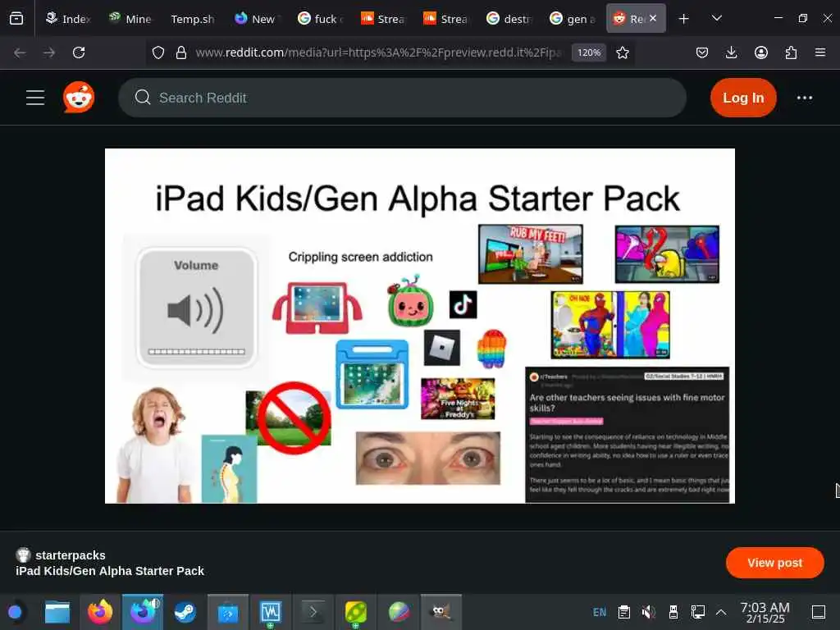Go to Reddit home via Snoo logo

pos(79,98)
